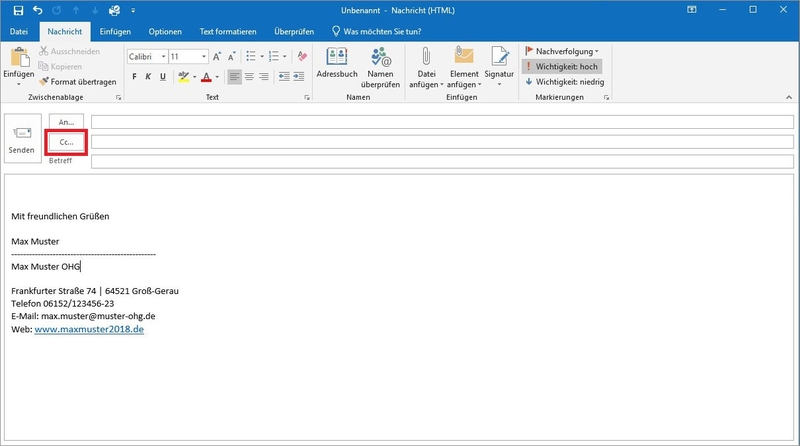Viewport: 800px width, 446px height.
Task: Open the www.maxmuster2018.de link
Action: (89, 329)
